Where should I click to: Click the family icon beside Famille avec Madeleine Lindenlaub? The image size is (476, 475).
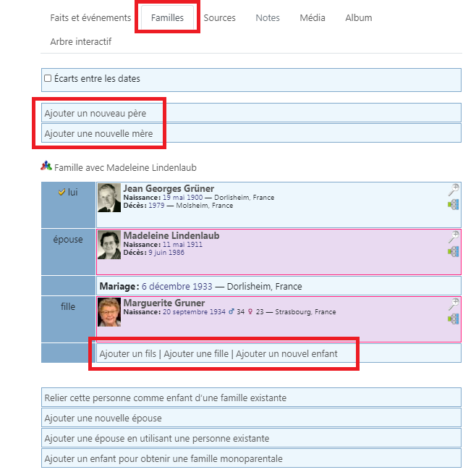46,167
